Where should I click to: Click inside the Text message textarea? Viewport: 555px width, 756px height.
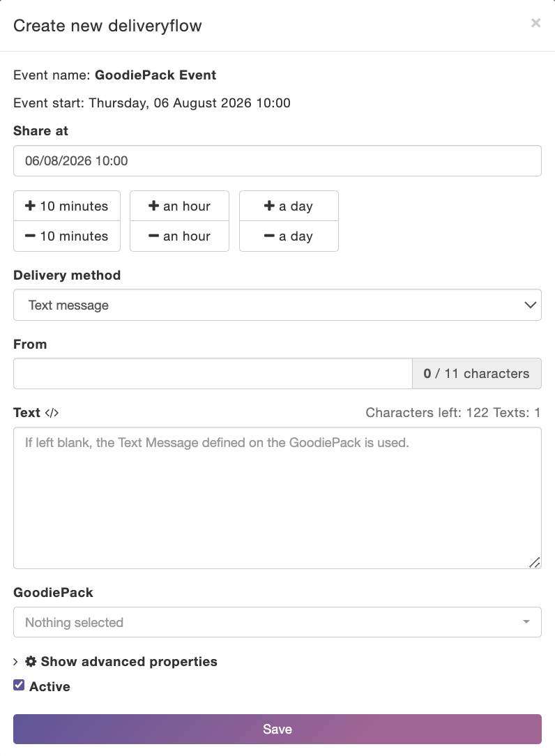(x=277, y=498)
